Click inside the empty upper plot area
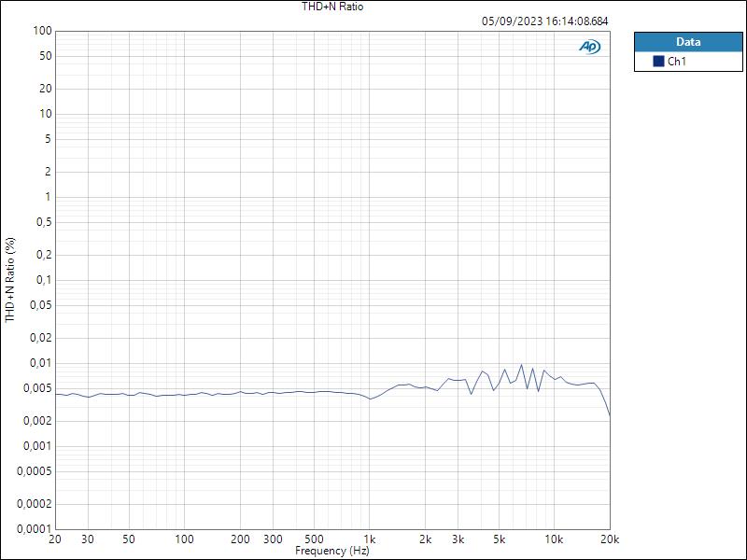Image resolution: width=747 pixels, height=560 pixels. click(x=327, y=140)
